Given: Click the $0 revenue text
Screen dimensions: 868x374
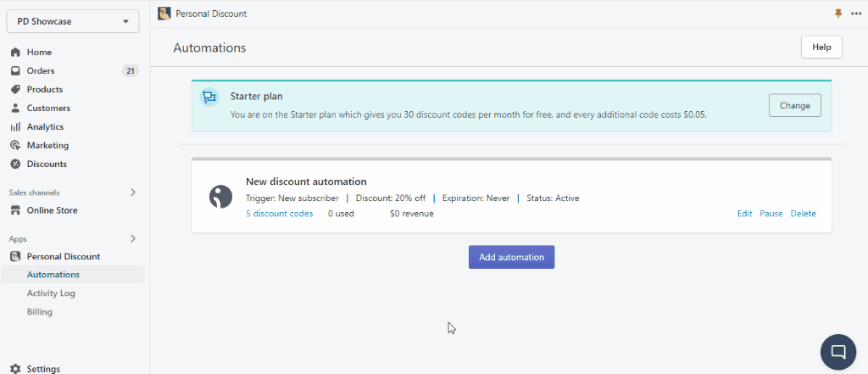Looking at the screenshot, I should [412, 214].
